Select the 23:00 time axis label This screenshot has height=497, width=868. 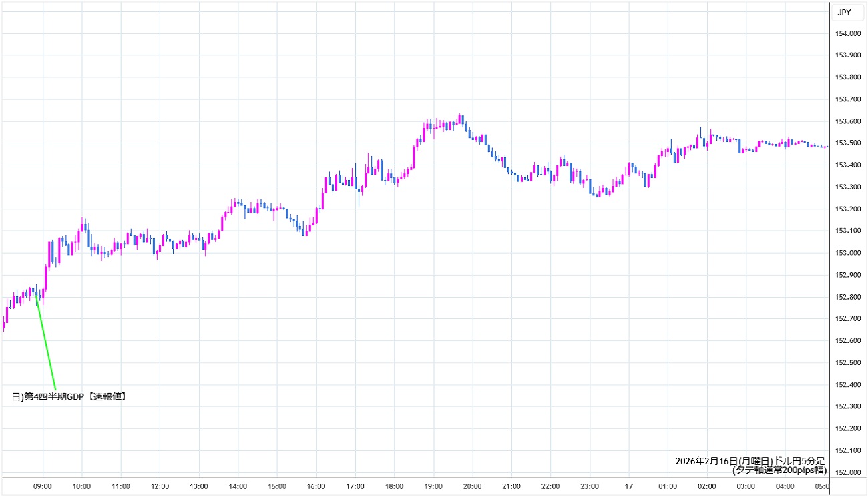click(x=590, y=486)
